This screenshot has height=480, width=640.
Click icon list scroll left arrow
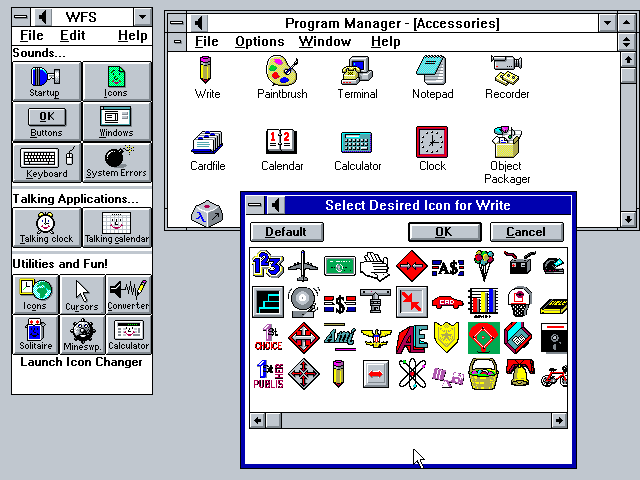[x=258, y=420]
